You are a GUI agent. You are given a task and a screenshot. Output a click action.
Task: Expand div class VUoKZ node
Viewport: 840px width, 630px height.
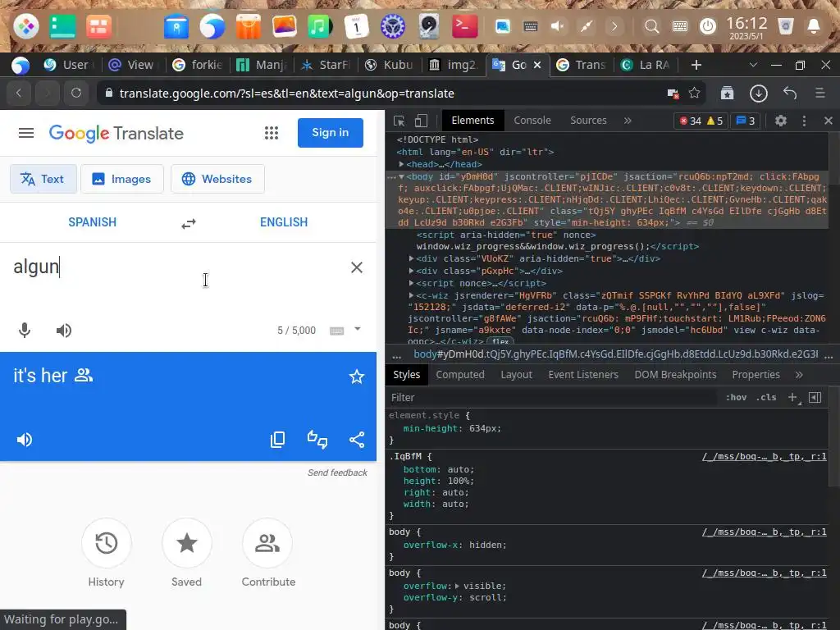412,258
